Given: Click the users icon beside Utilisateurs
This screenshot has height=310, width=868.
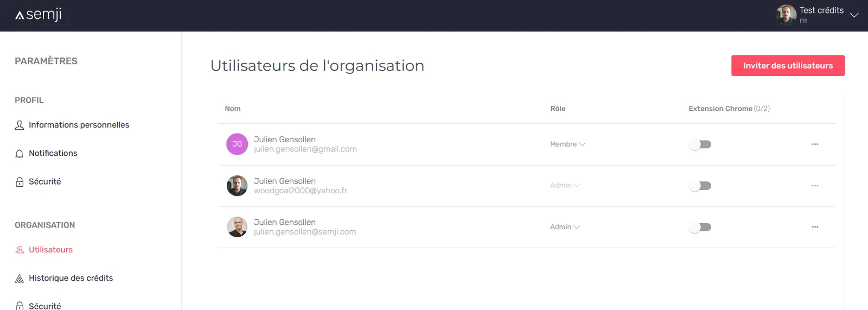Looking at the screenshot, I should pos(20,250).
